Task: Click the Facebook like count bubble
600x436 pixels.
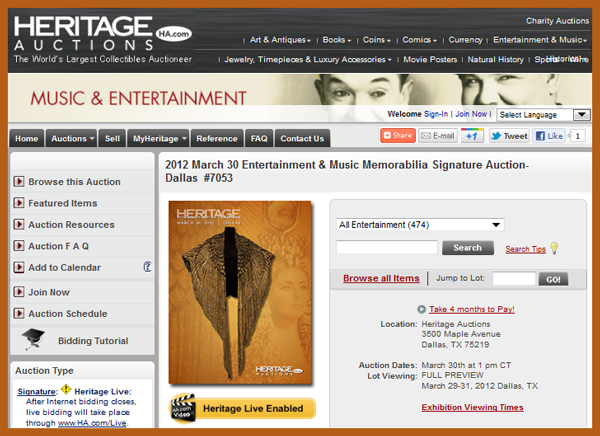Action: pyautogui.click(x=577, y=136)
